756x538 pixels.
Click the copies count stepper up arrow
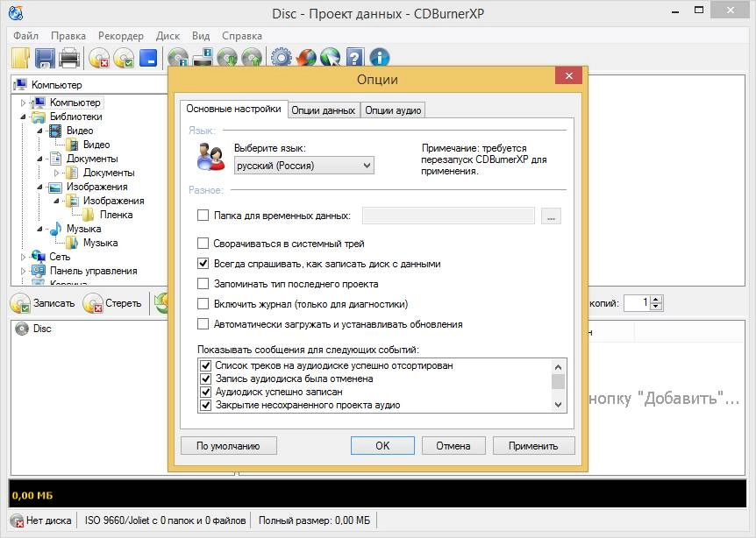[x=656, y=299]
